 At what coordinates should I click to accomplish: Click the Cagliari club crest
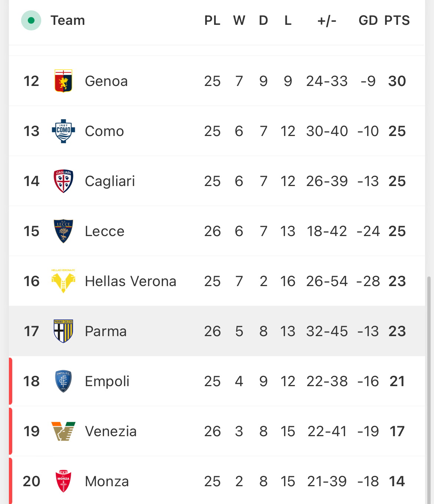click(x=63, y=181)
